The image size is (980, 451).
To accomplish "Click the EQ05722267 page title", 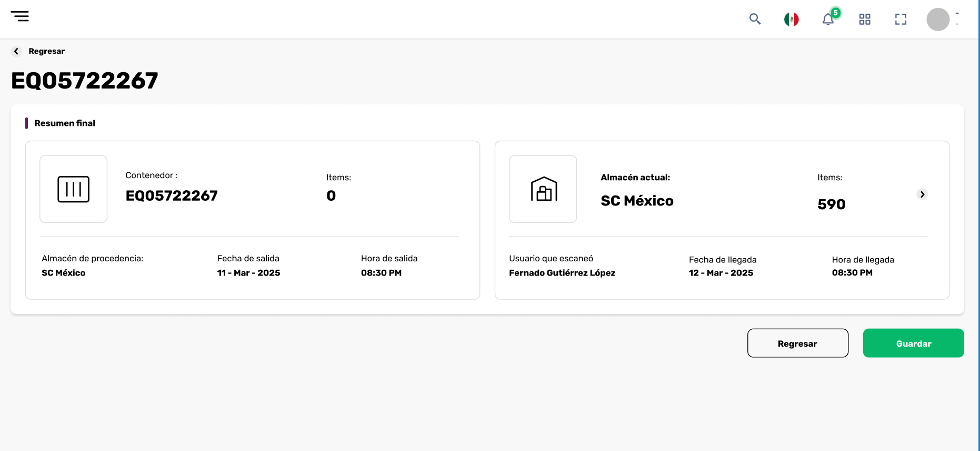I will click(x=85, y=81).
